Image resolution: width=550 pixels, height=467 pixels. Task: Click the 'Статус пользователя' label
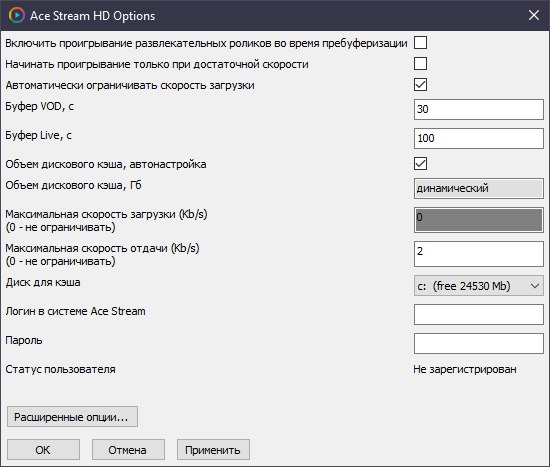point(60,369)
